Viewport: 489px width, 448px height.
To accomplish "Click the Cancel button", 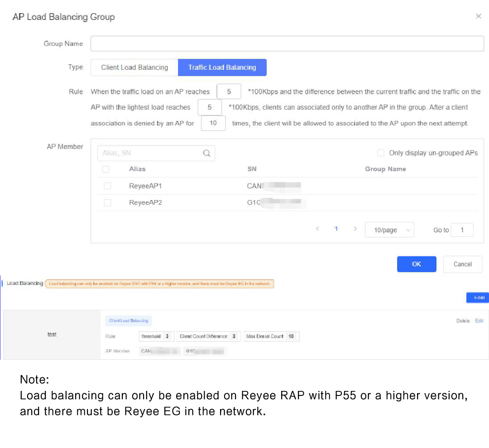I will (x=463, y=264).
